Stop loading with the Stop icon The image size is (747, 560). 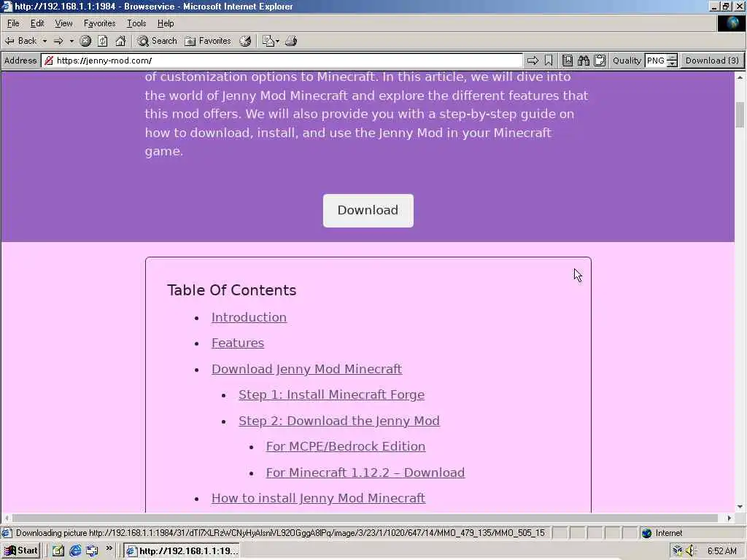85,41
